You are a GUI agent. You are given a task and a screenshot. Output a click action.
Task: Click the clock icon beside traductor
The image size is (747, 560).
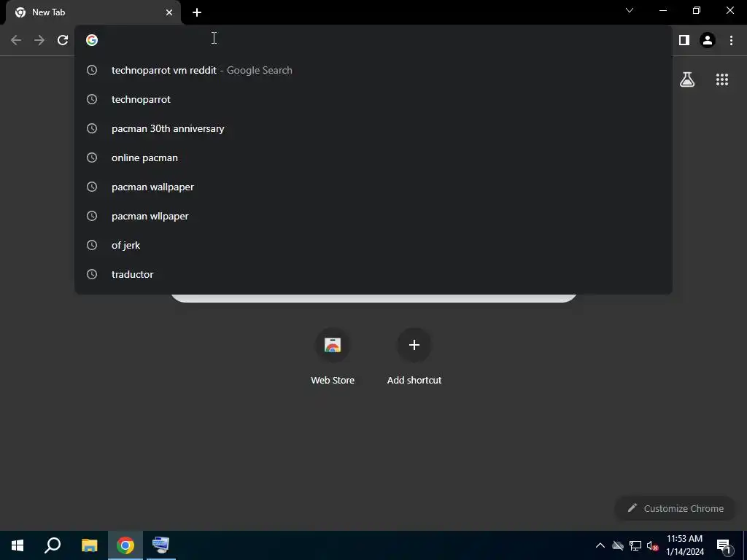92,274
